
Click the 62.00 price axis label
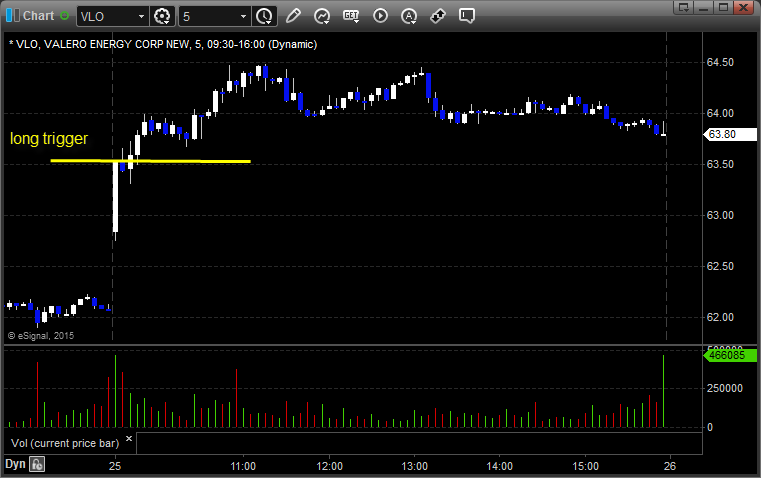pos(720,317)
